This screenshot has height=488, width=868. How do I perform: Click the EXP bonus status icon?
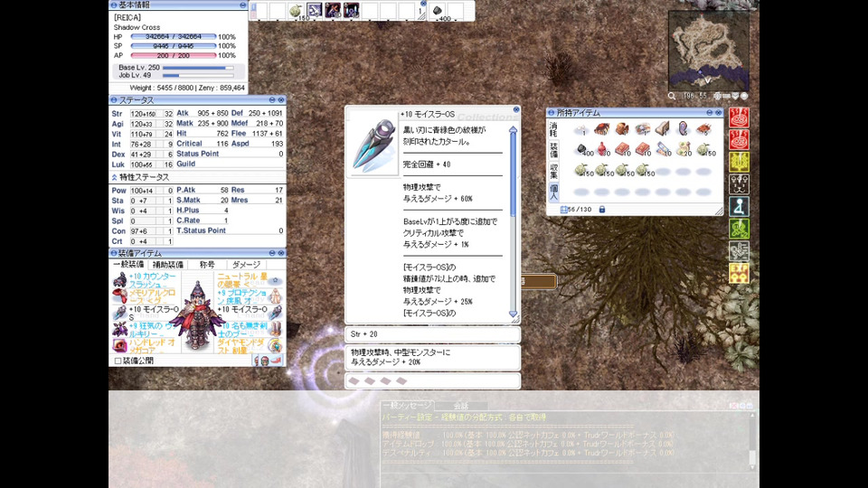(x=739, y=273)
